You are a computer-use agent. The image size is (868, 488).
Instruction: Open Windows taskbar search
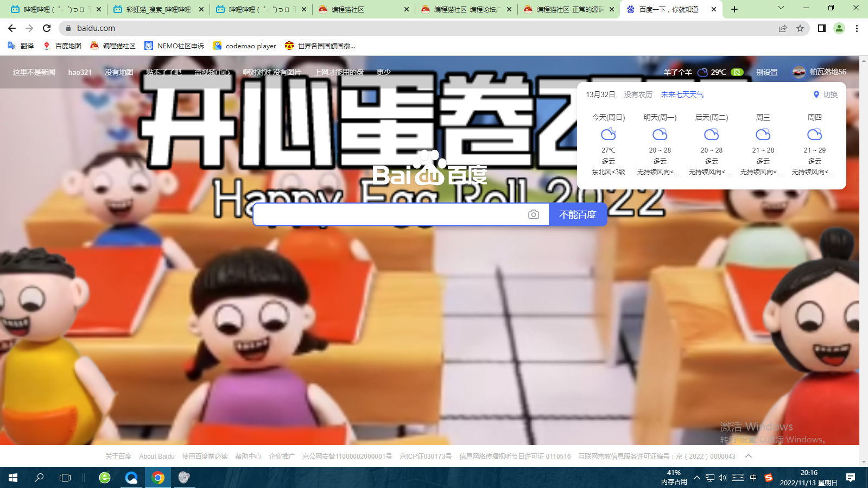pyautogui.click(x=39, y=478)
